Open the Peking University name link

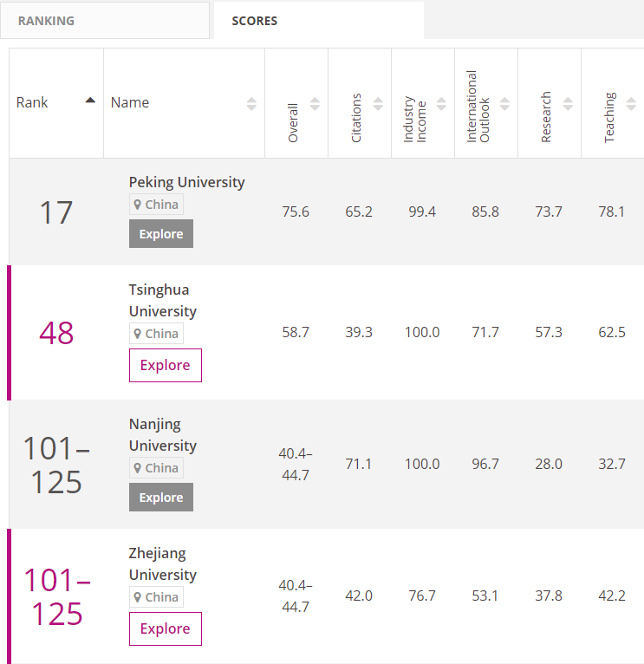point(186,182)
